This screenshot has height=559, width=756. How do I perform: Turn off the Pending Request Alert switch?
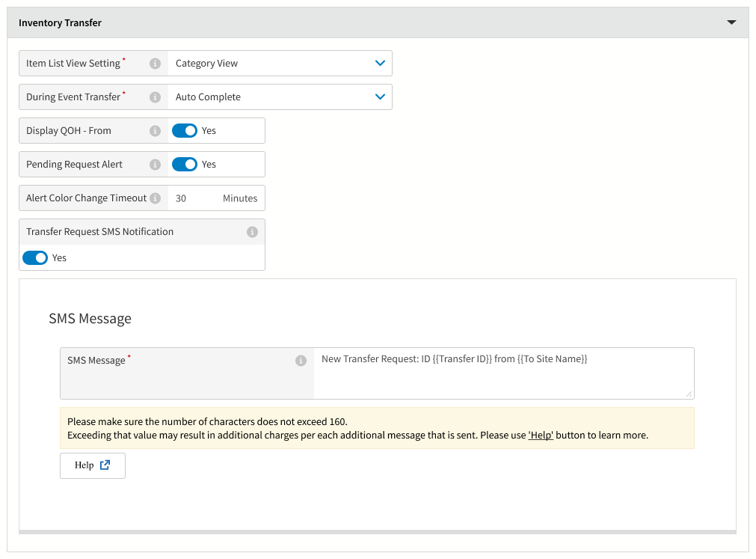(185, 165)
